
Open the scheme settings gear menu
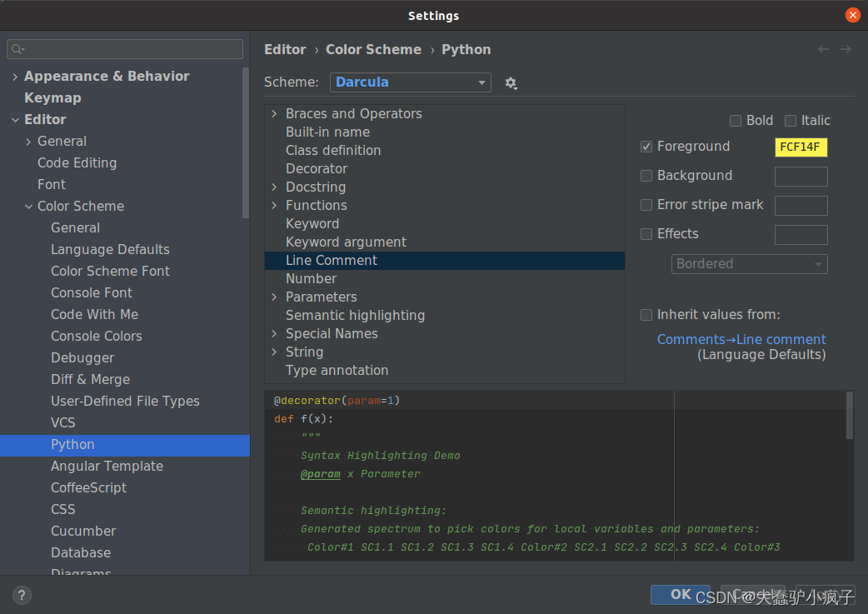(x=511, y=82)
